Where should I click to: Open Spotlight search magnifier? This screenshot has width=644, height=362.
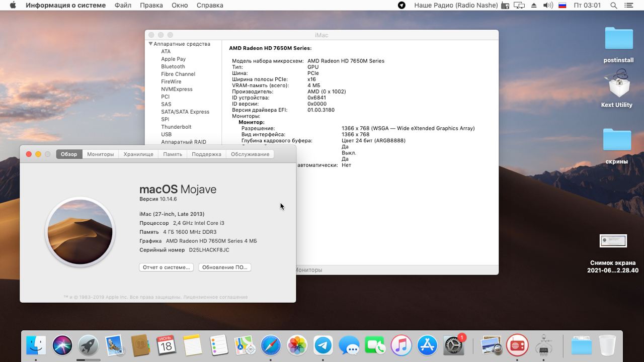point(614,5)
